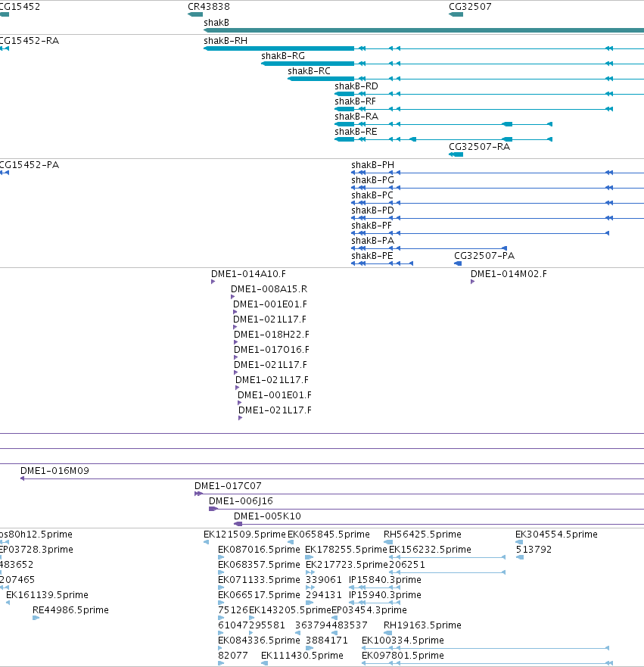
Task: Click the shakB-PA protein label
Action: coord(373,241)
